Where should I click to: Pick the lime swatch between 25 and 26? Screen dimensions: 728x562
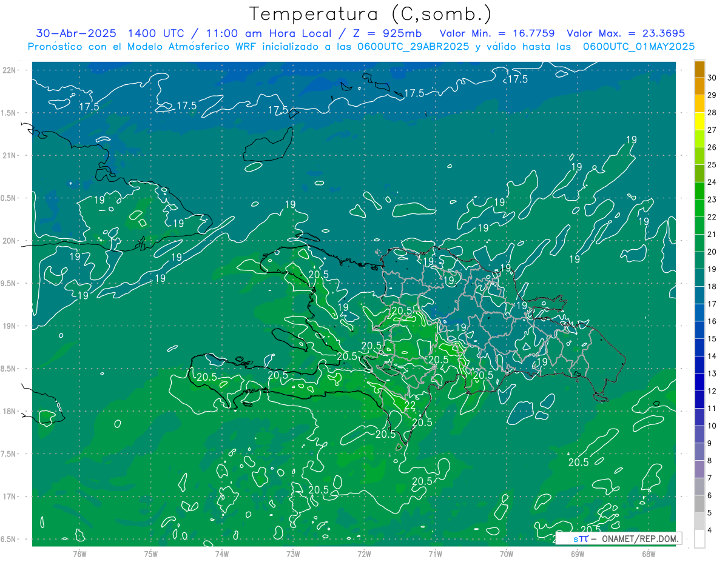point(699,156)
